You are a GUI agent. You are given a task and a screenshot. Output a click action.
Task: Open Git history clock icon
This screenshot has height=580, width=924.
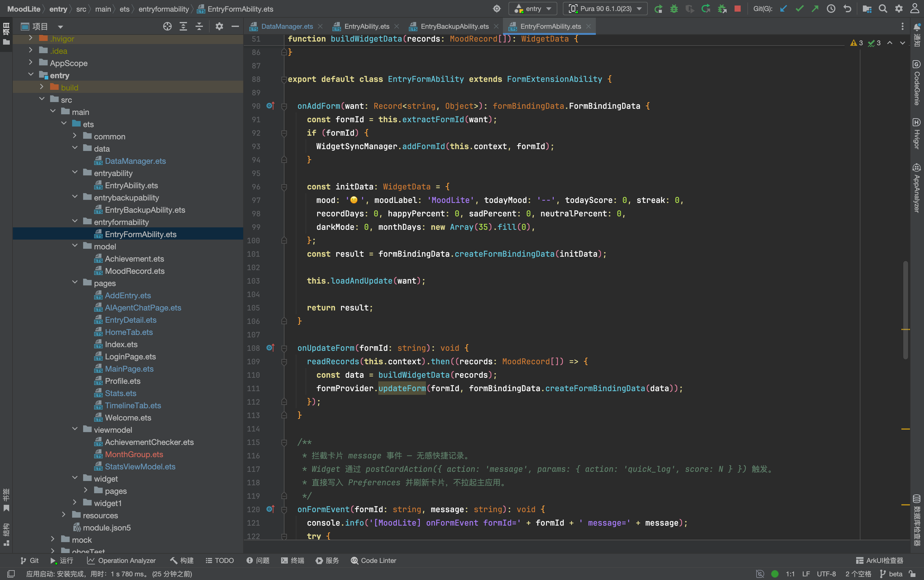(831, 9)
